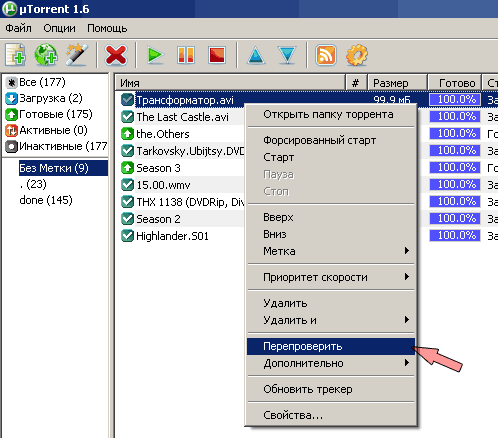The image size is (498, 438).
Task: Select the Season 3 torrent
Action: (x=158, y=168)
